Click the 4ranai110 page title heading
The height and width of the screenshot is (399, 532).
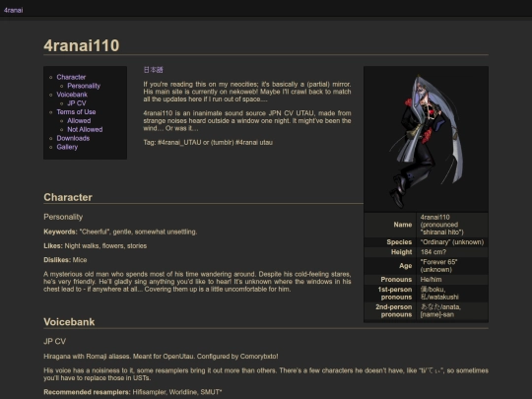tap(82, 45)
